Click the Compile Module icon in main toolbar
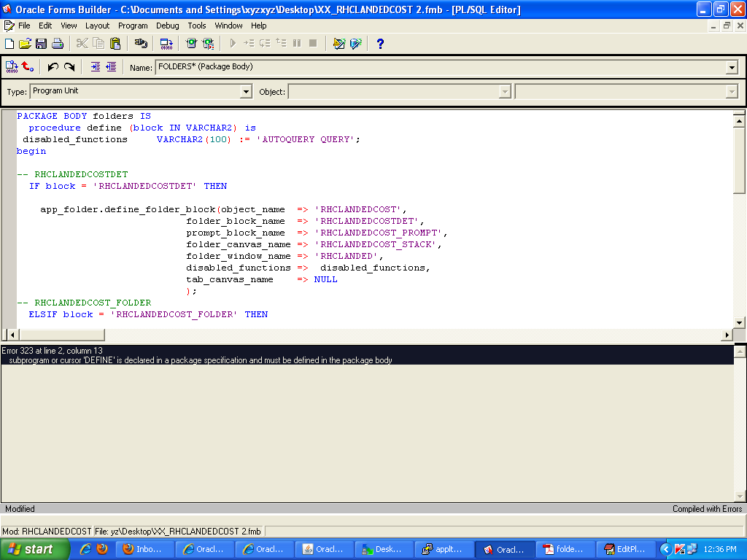Viewport: 747px width, 560px height. (166, 44)
